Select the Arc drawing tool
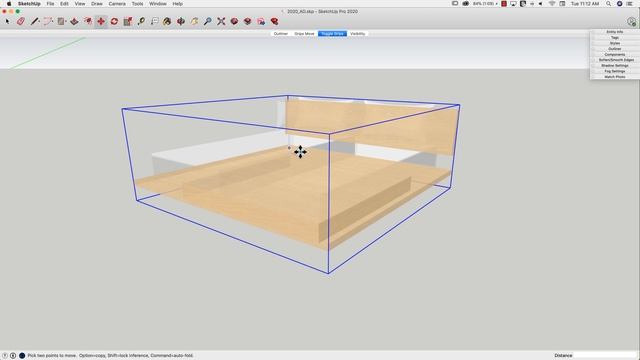 point(48,21)
